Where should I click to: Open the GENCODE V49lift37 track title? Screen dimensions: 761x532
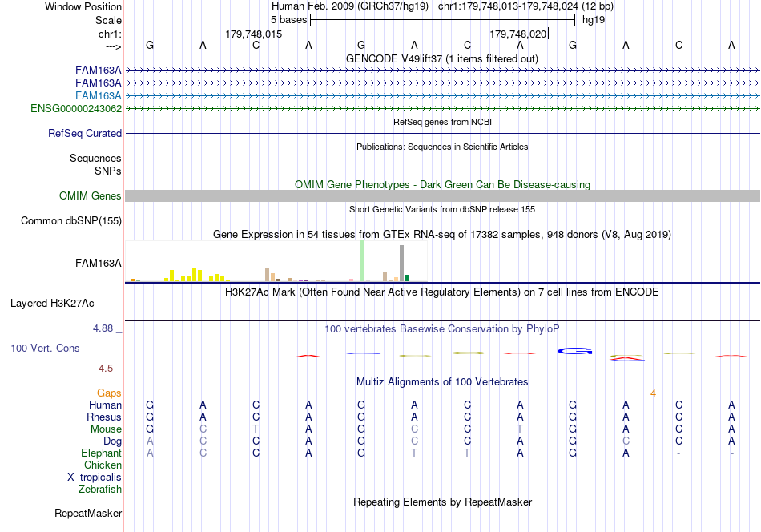tap(442, 58)
